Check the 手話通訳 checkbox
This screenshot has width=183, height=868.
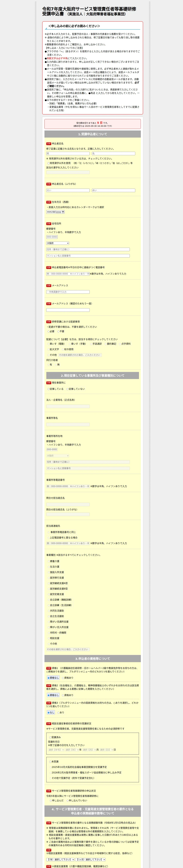[91, 344]
